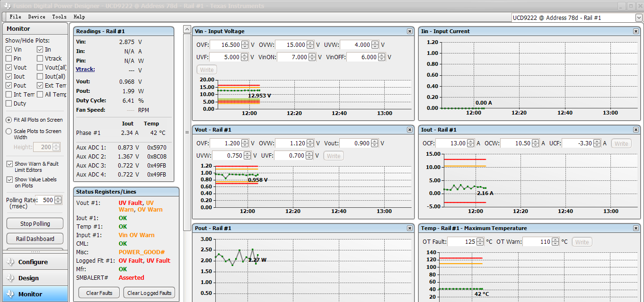
Task: Enable the Duty plot checkbox
Action: tap(9, 104)
